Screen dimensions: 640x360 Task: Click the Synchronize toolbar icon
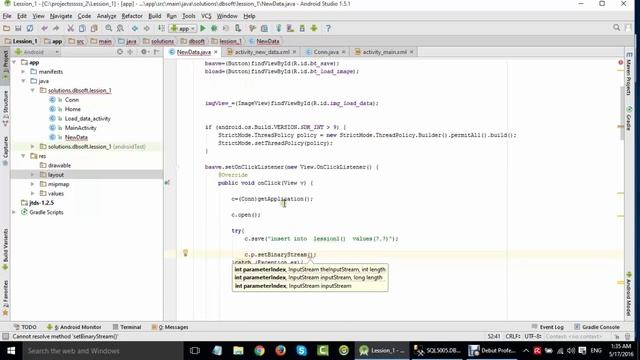click(x=30, y=28)
